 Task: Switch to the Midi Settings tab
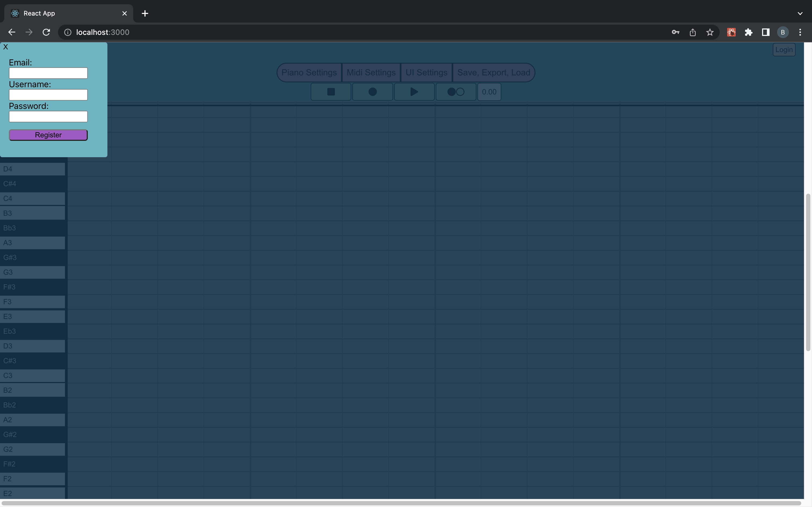pyautogui.click(x=371, y=72)
